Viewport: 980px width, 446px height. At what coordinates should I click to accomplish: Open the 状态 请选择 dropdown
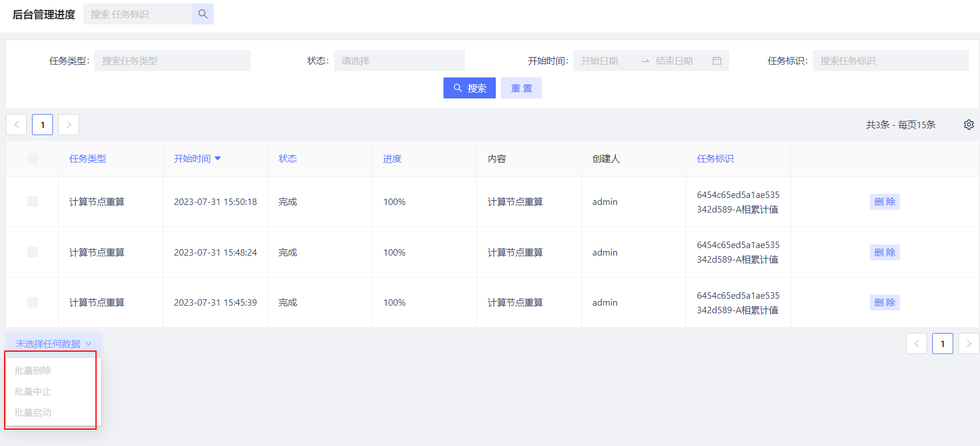[399, 61]
